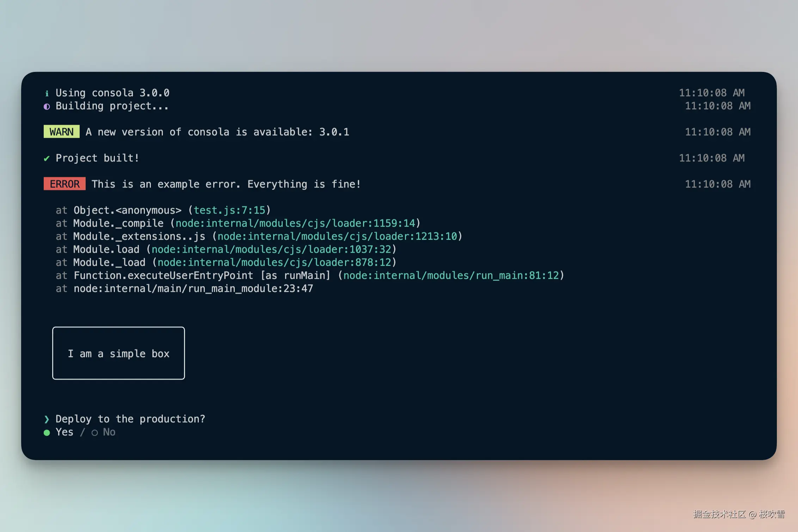
Task: Open the run_main:81:12 stack trace link
Action: pos(451,275)
